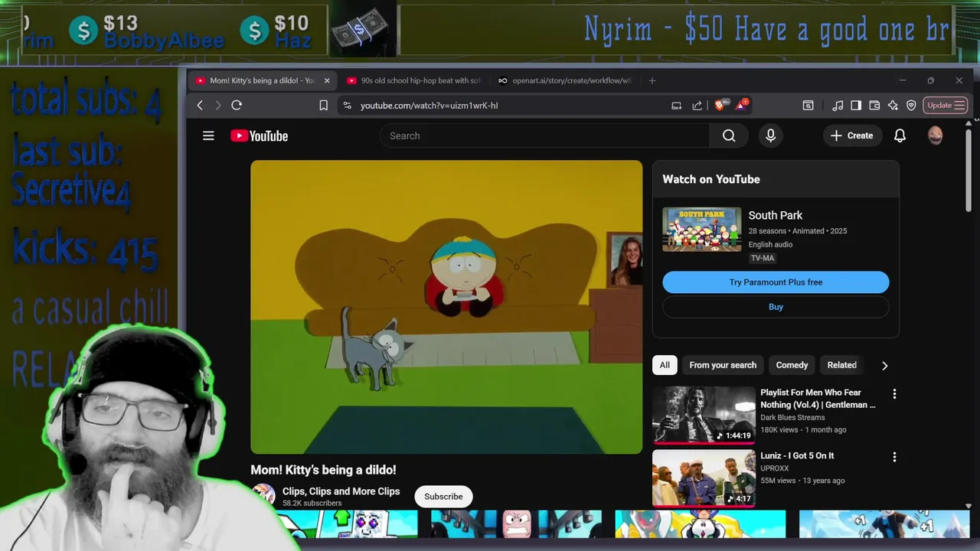Click the search magnifier button on YouTube
The image size is (980, 551).
point(729,135)
